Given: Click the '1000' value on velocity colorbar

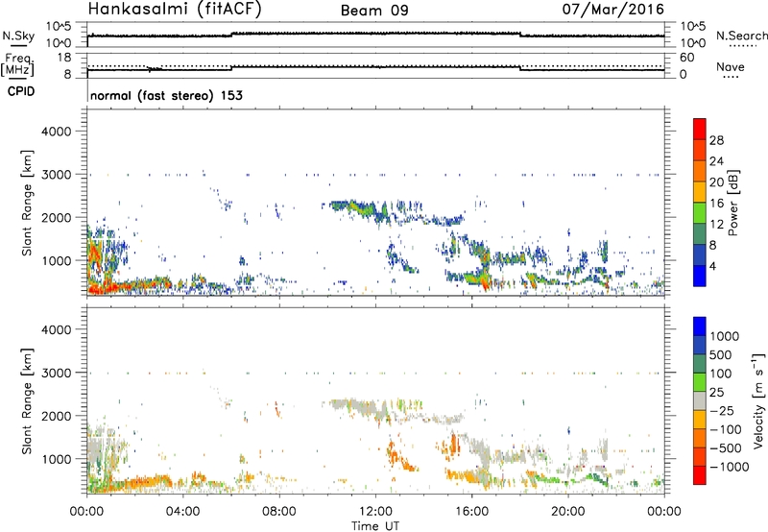Looking at the screenshot, I should click(725, 336).
